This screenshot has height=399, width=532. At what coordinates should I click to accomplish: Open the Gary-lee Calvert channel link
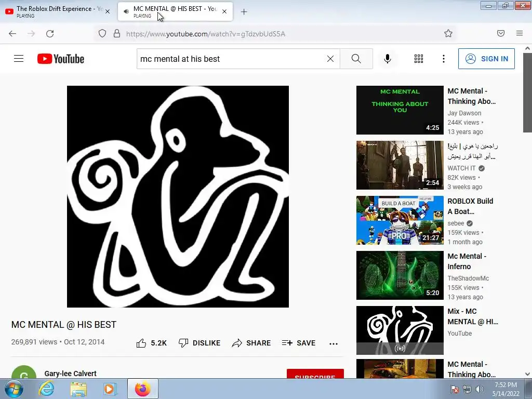click(x=70, y=373)
